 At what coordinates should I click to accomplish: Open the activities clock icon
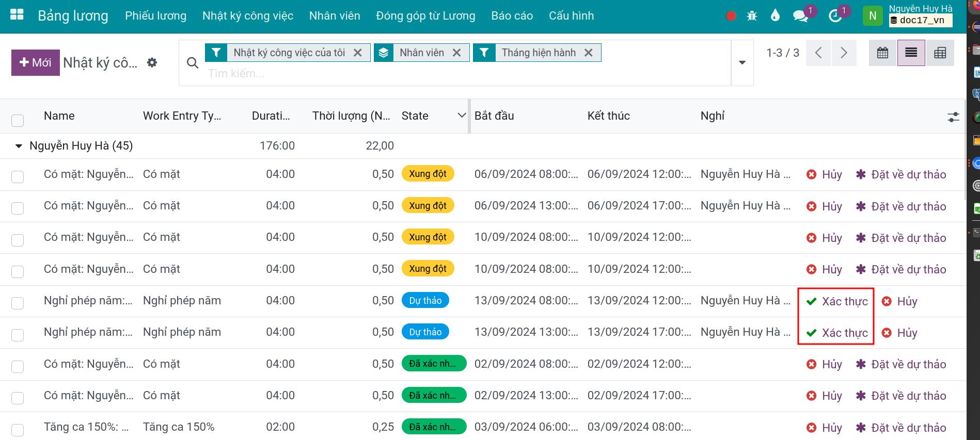tap(835, 16)
